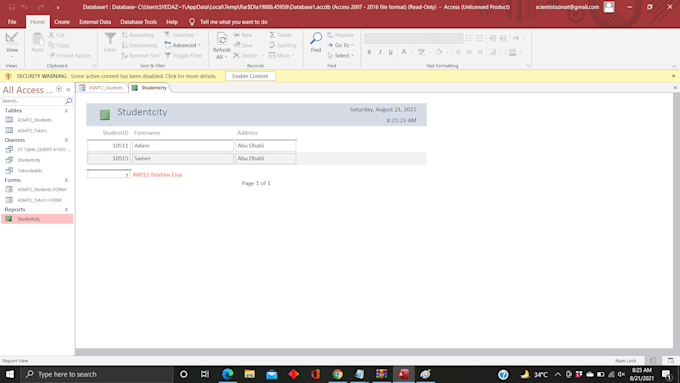This screenshot has width=680, height=383.
Task: Click align left icon
Action: click(x=458, y=52)
